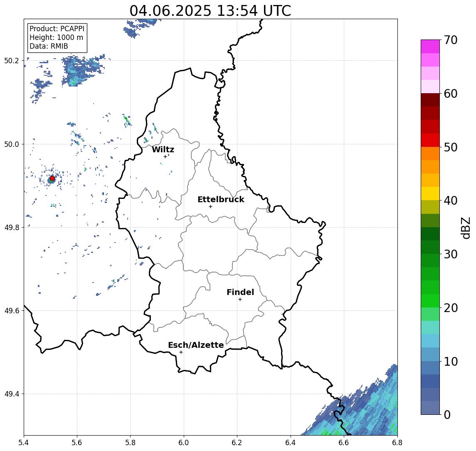Click the colorbar tick label 0
Image resolution: width=476 pixels, height=451 pixels.
447,414
